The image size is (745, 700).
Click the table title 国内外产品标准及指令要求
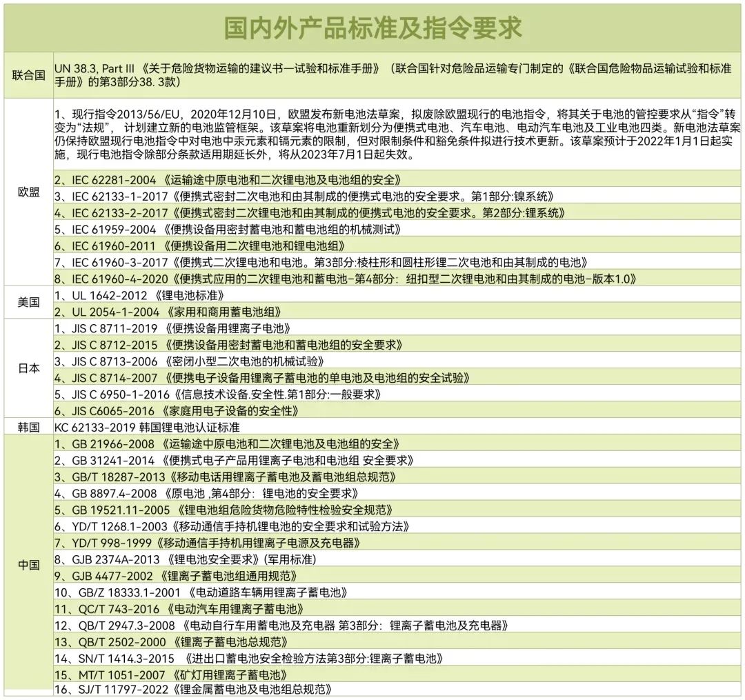pyautogui.click(x=372, y=28)
